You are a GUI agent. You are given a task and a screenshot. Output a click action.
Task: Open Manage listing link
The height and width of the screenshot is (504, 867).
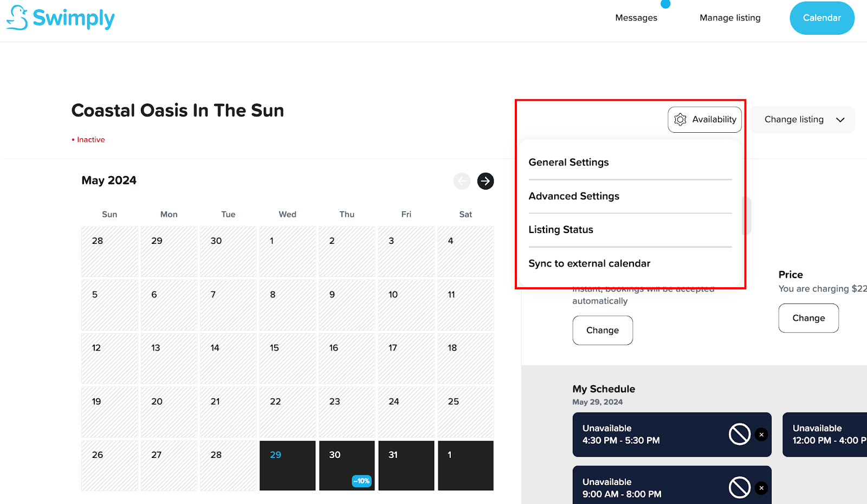[x=730, y=18]
